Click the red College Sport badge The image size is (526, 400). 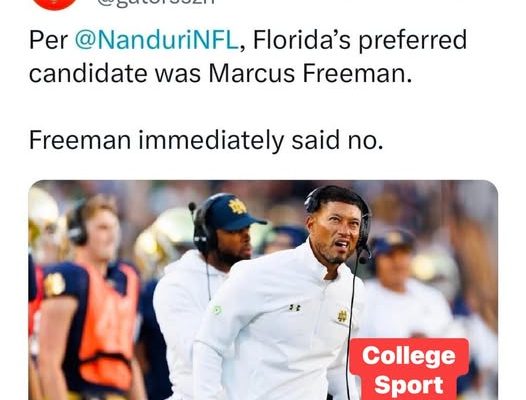409,369
